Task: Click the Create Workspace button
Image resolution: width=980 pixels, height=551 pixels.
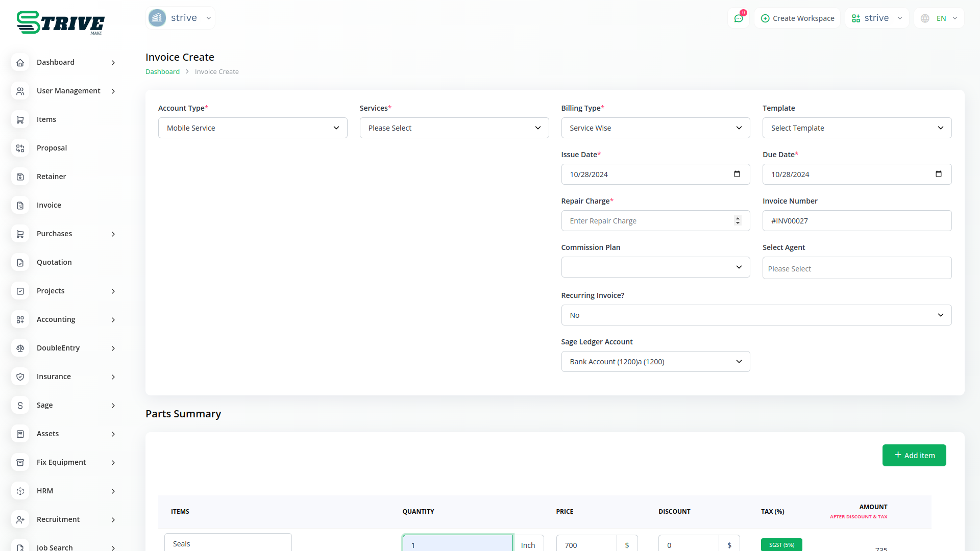Action: 797,18
